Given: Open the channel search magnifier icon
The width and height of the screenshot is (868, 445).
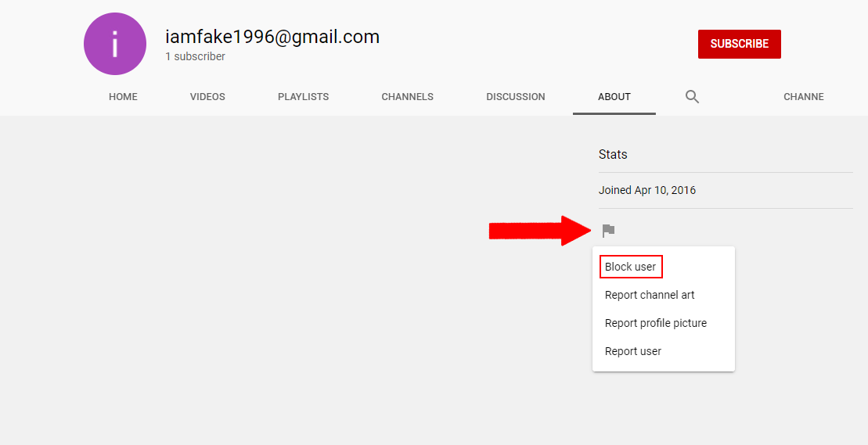Looking at the screenshot, I should [692, 97].
